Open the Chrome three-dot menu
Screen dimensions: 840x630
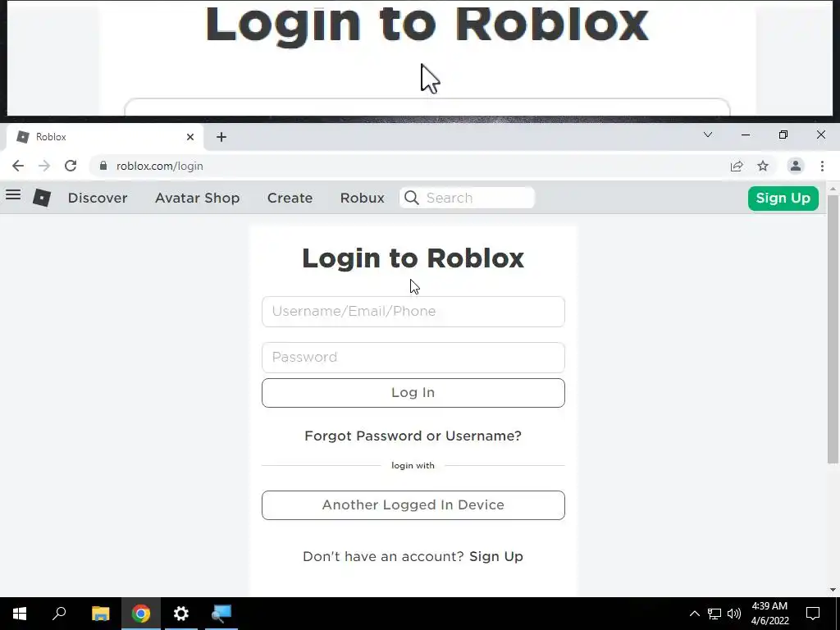tap(822, 166)
